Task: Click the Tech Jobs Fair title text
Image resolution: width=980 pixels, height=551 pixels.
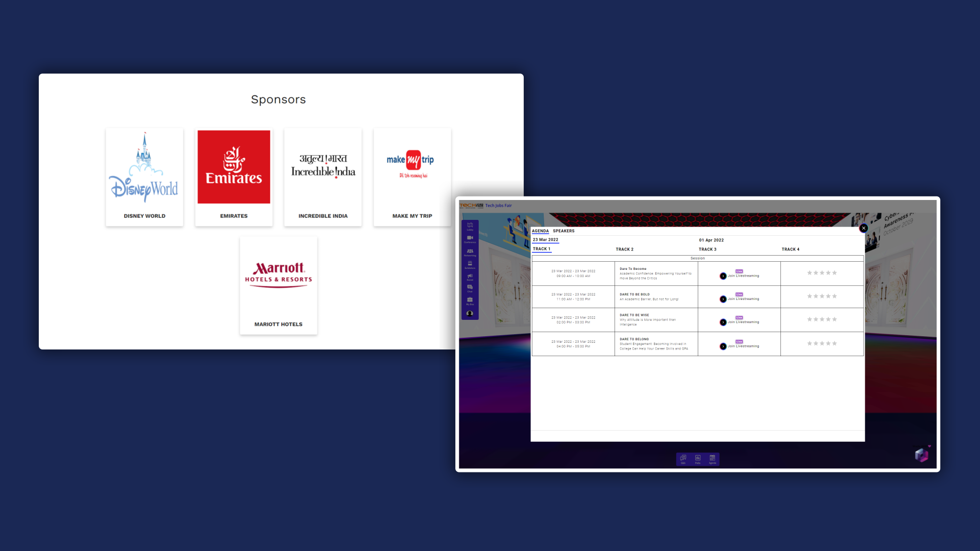Action: [x=499, y=206]
